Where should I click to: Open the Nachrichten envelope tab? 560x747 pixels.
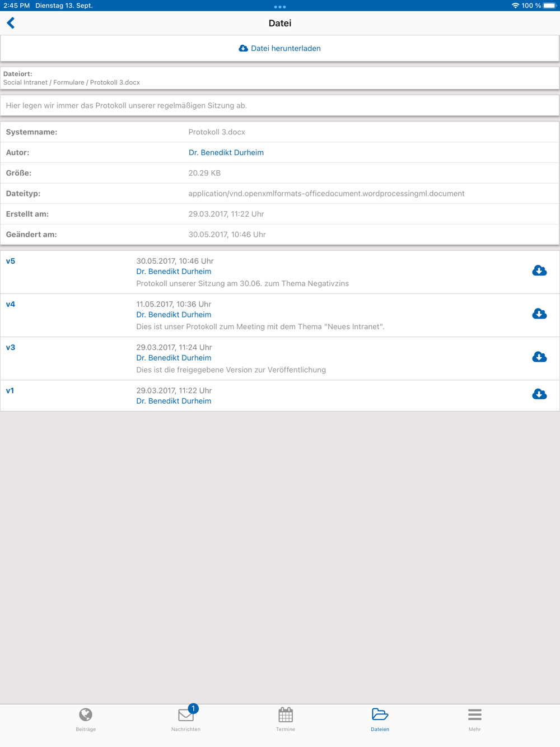click(186, 719)
